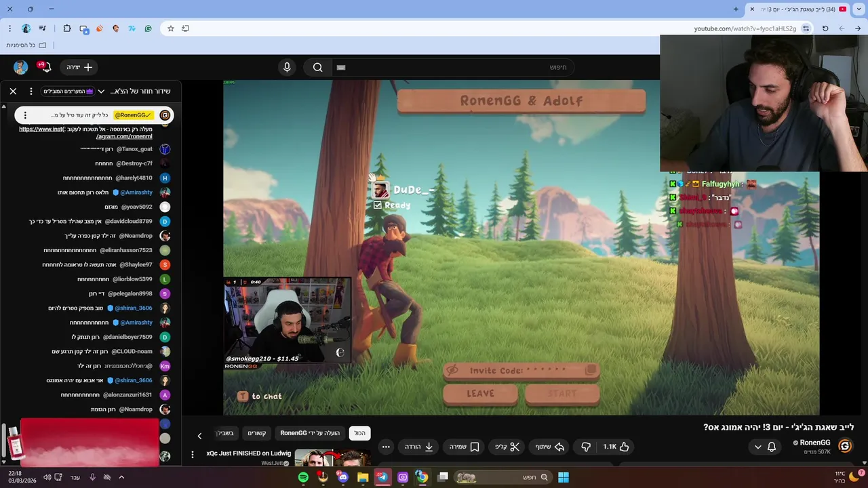This screenshot has width=868, height=488.
Task: Open Telegram from the taskbar
Action: tap(382, 477)
